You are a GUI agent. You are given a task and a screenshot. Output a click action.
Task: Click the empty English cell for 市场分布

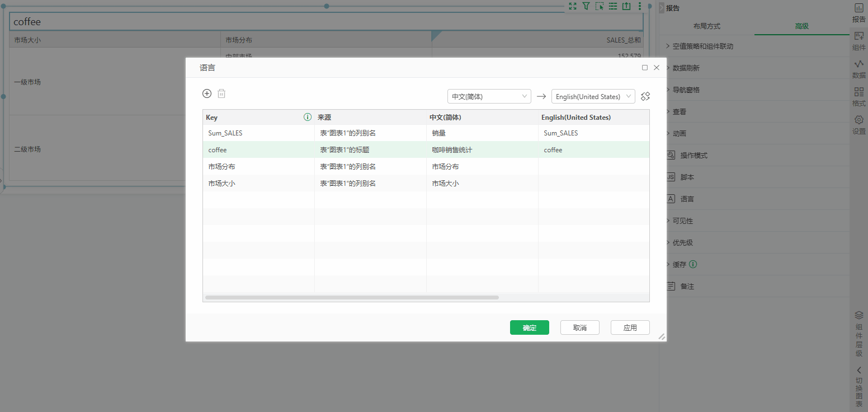593,167
